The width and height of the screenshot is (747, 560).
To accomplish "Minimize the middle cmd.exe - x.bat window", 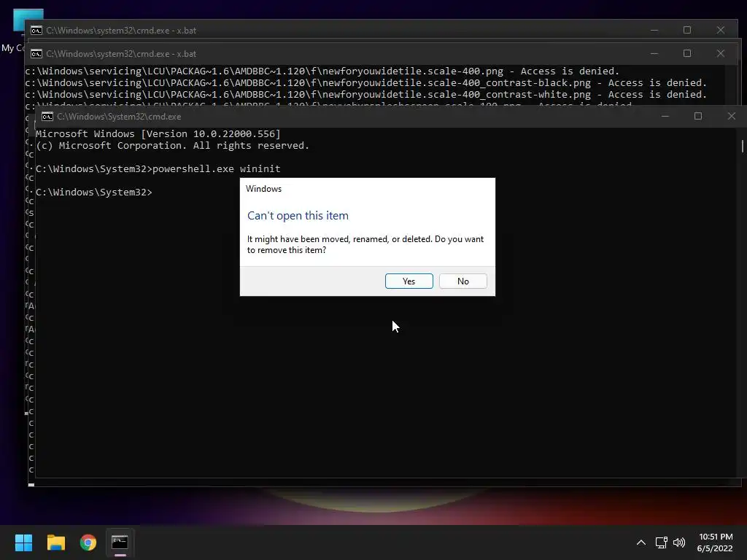I will 654,53.
